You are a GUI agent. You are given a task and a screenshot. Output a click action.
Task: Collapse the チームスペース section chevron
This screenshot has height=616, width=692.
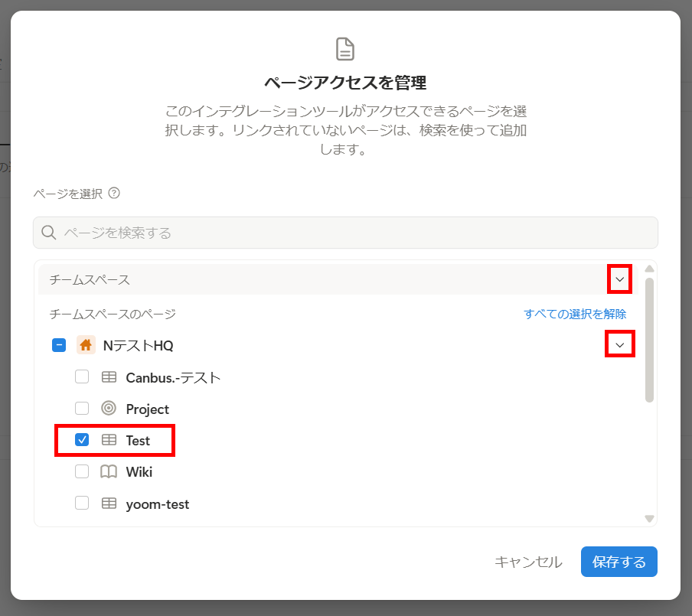tap(619, 279)
